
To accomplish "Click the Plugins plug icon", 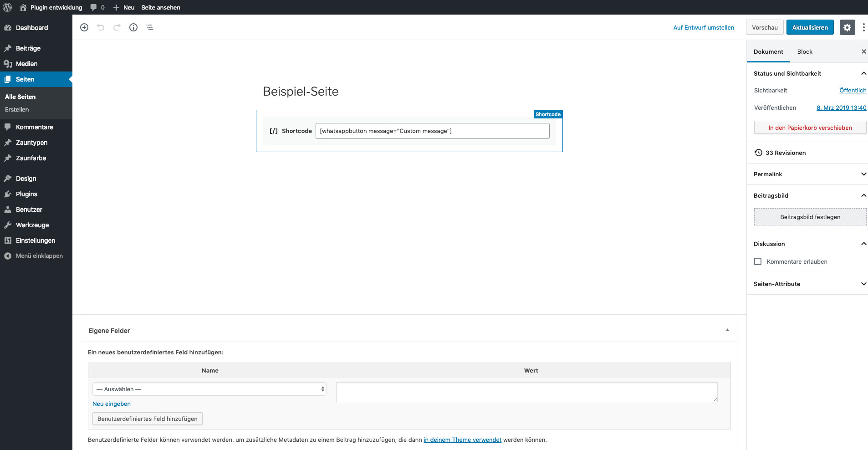I will (8, 194).
